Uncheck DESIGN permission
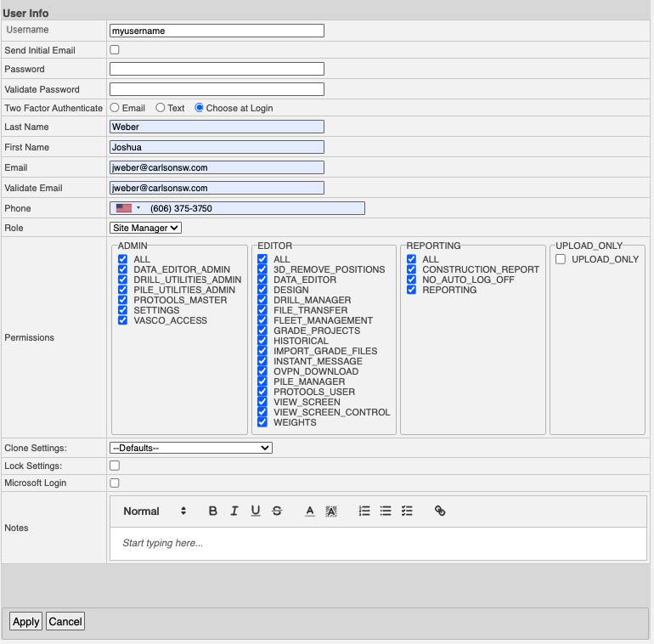The image size is (654, 644). pyautogui.click(x=262, y=290)
